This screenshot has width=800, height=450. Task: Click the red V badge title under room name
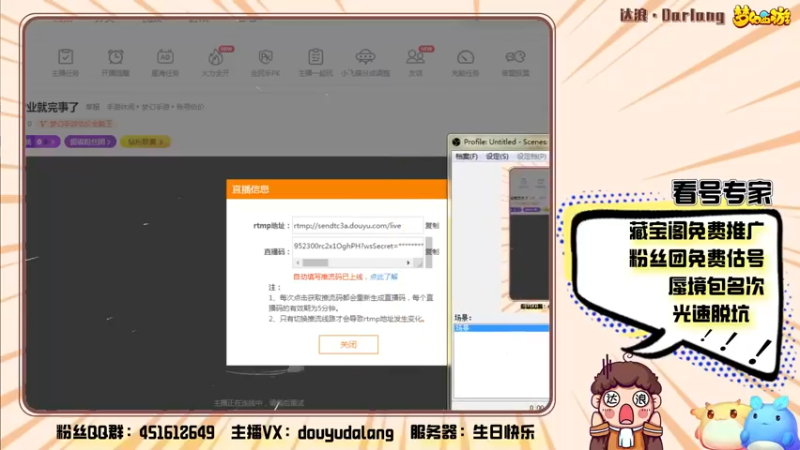click(76, 124)
